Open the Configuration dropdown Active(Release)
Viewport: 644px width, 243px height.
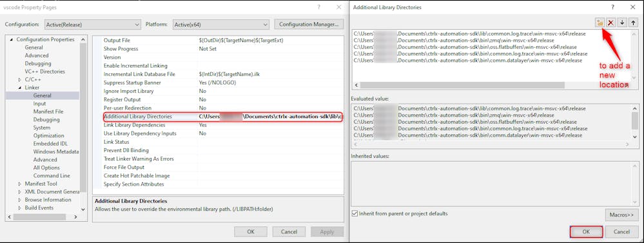[x=92, y=24]
